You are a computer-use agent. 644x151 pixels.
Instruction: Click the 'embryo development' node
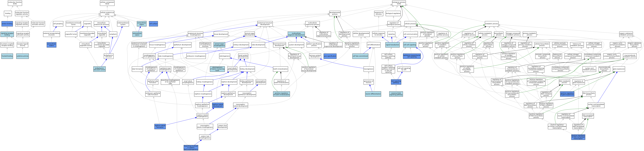point(241,45)
